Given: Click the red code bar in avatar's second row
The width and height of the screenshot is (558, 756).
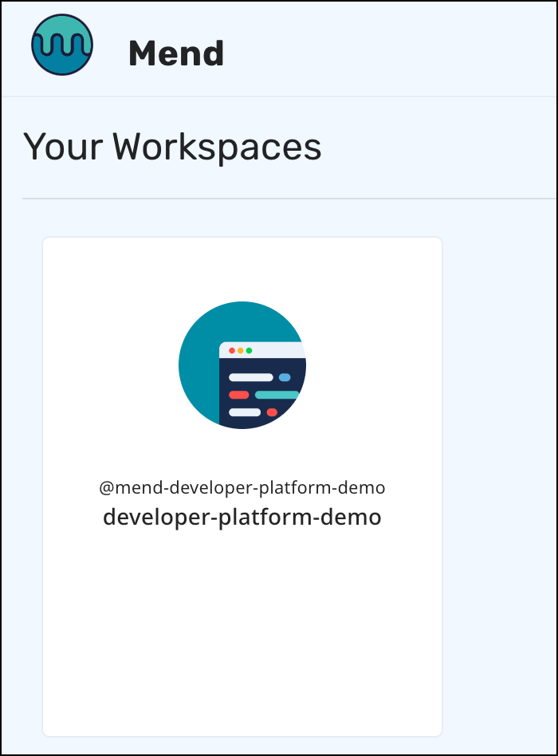Looking at the screenshot, I should [238, 395].
